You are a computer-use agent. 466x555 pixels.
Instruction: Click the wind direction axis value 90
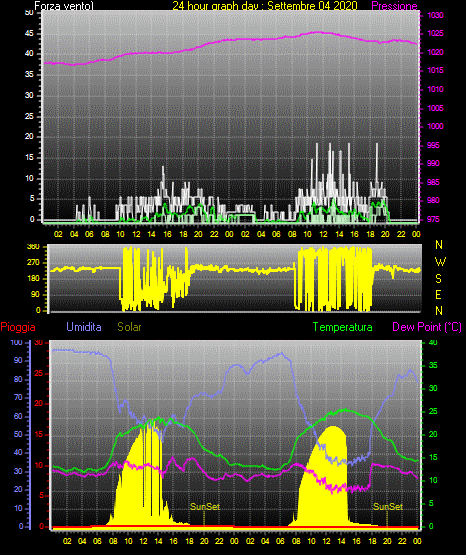coord(35,294)
